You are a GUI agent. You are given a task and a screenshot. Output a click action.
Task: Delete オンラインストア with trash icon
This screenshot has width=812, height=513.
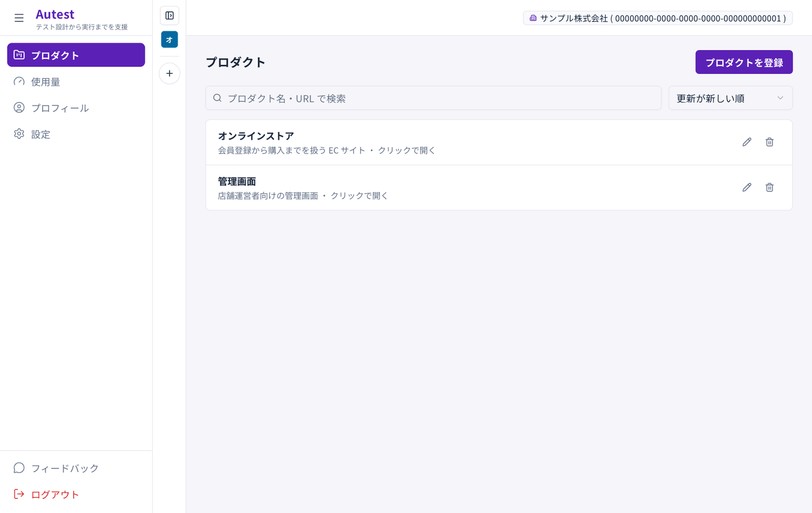[769, 142]
